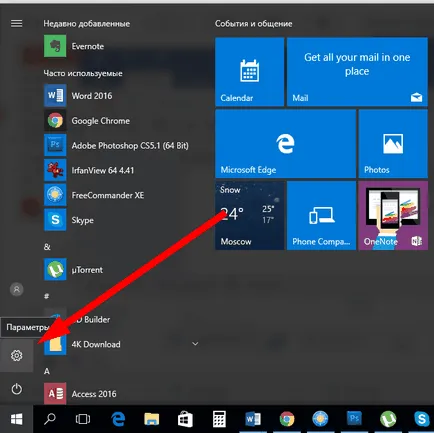Open taskbar search magnifier

click(50, 419)
